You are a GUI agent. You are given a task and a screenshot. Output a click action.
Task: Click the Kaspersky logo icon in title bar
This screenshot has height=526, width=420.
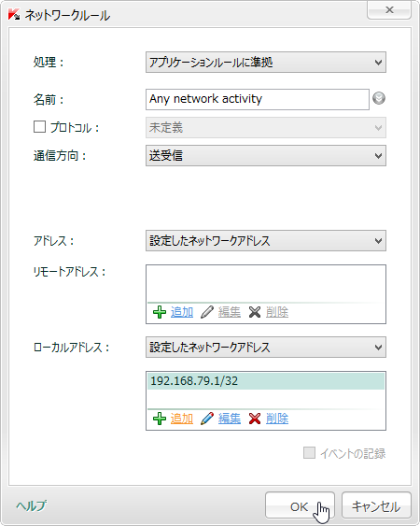(x=14, y=15)
